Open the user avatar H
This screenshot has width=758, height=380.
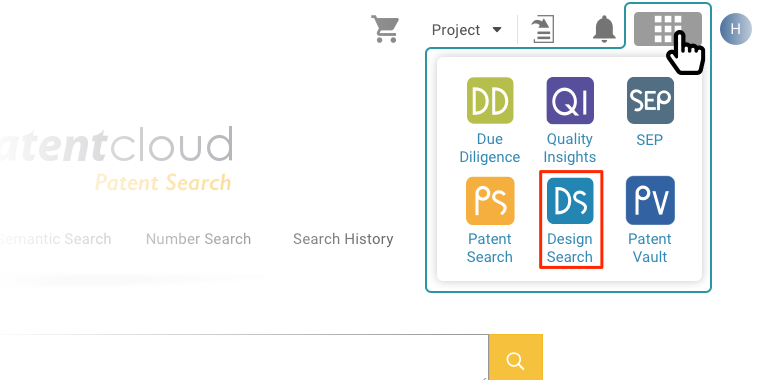pos(735,29)
